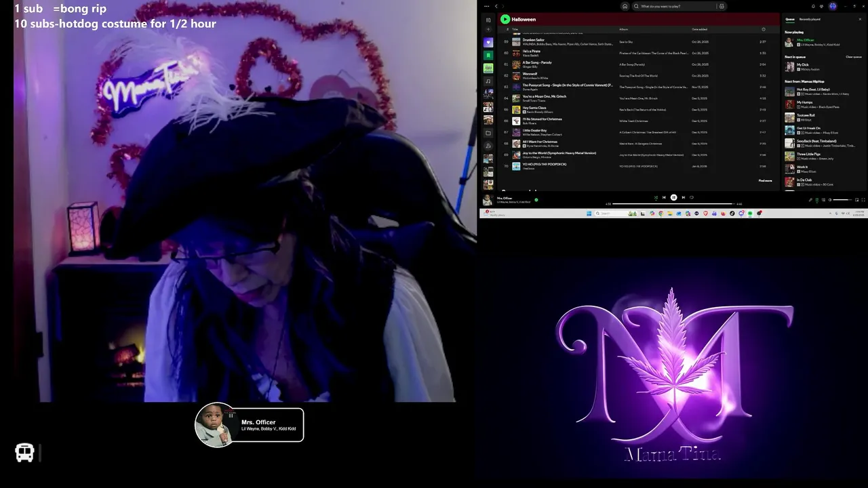Select I'll Be Stoned for Christmas track
This screenshot has height=488, width=868.
tap(639, 121)
